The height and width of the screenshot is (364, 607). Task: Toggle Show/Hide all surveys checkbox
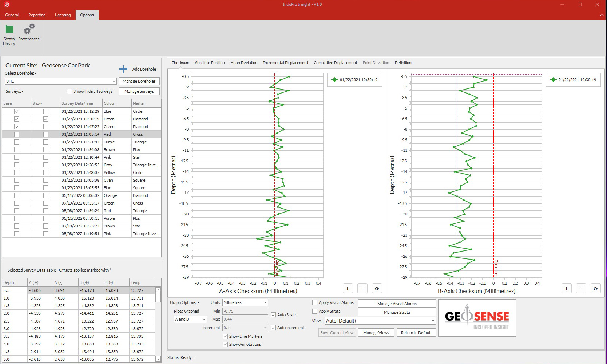coord(70,91)
